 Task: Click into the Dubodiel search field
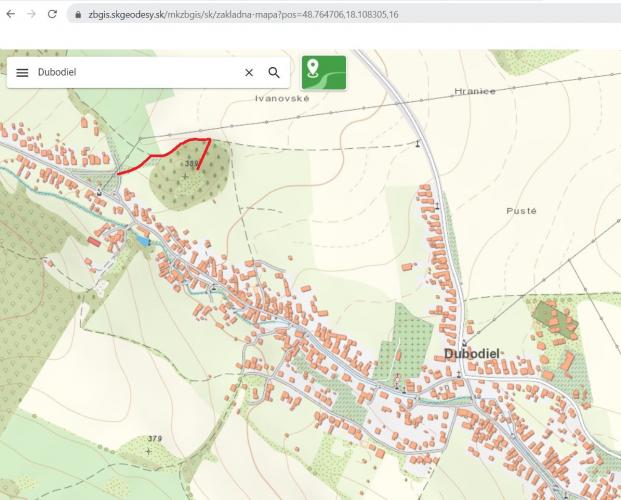point(137,73)
